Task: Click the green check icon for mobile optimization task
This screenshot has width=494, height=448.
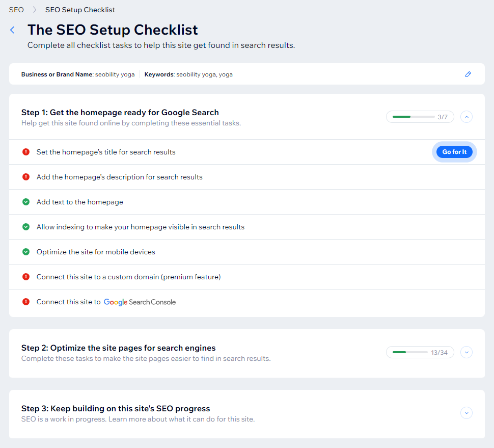Action: click(26, 252)
